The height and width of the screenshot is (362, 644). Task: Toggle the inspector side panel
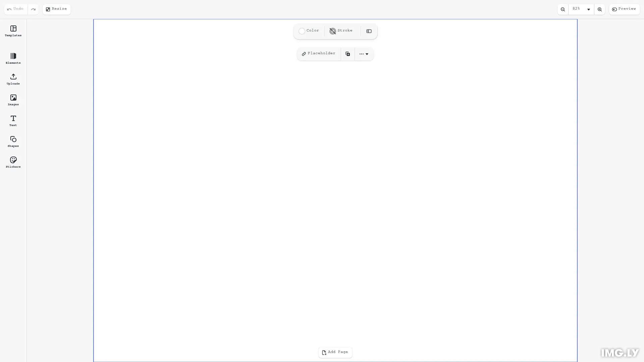coord(369,31)
